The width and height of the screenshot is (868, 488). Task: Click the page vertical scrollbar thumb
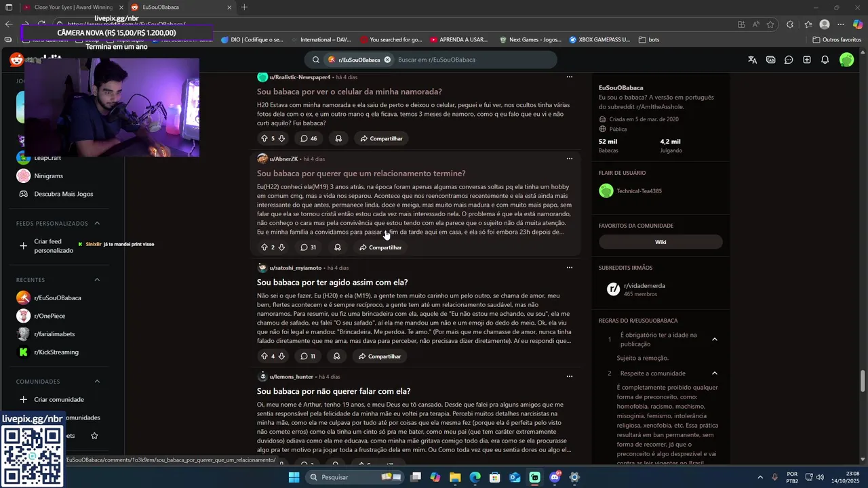pyautogui.click(x=863, y=380)
